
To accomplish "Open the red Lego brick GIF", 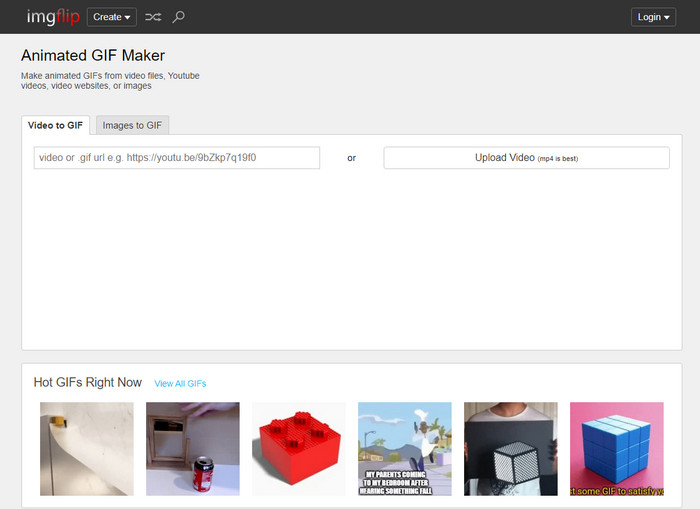I will point(299,449).
